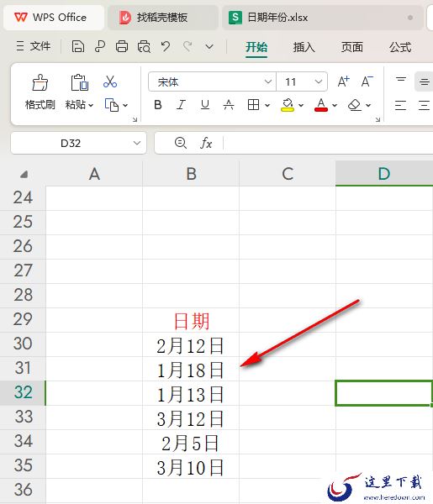Toggle Italic formatting
433x504 pixels.
(181, 105)
